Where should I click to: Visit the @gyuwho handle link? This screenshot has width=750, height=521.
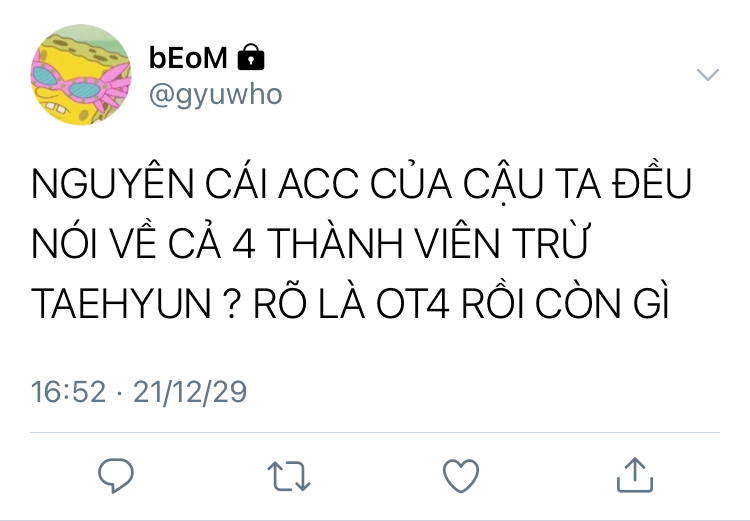click(215, 95)
